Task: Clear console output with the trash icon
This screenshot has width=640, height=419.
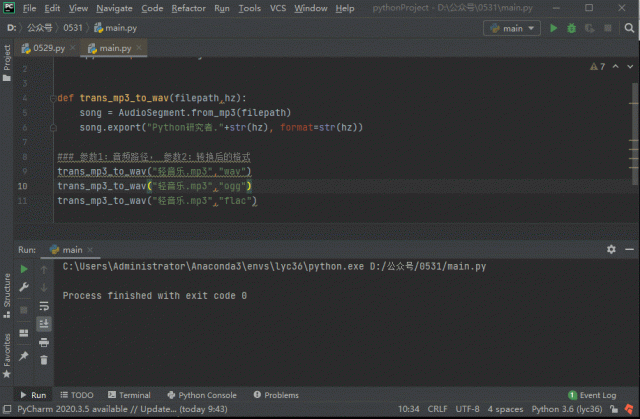Action: pyautogui.click(x=44, y=359)
